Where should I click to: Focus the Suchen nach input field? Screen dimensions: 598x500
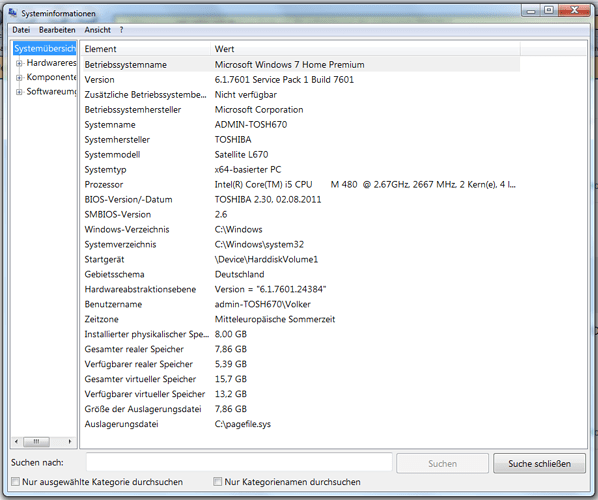(239, 462)
